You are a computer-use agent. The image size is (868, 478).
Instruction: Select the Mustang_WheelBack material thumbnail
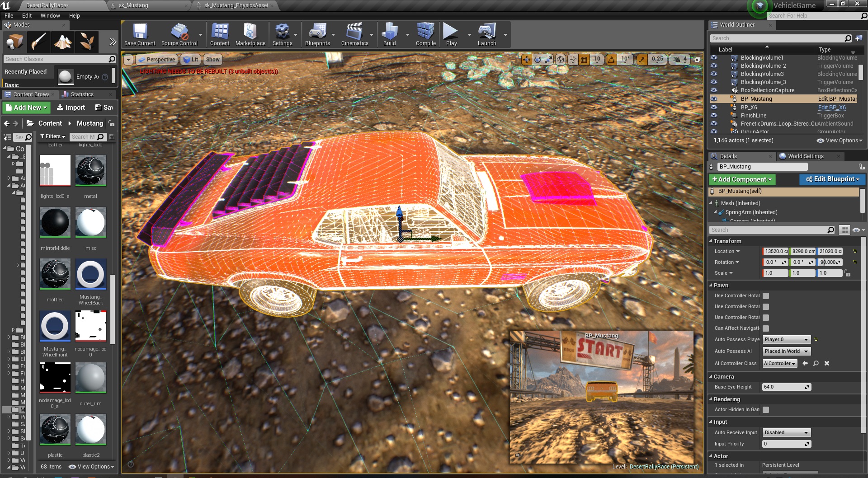tap(90, 274)
